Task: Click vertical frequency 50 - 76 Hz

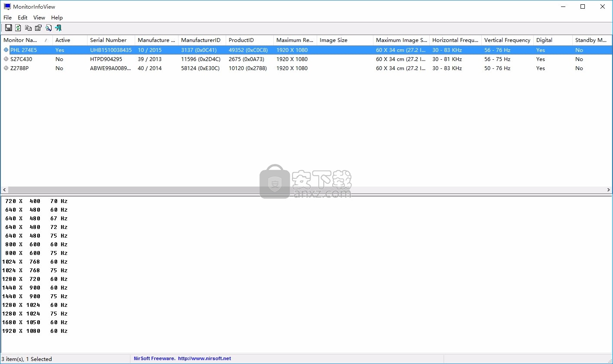Action: 497,68
